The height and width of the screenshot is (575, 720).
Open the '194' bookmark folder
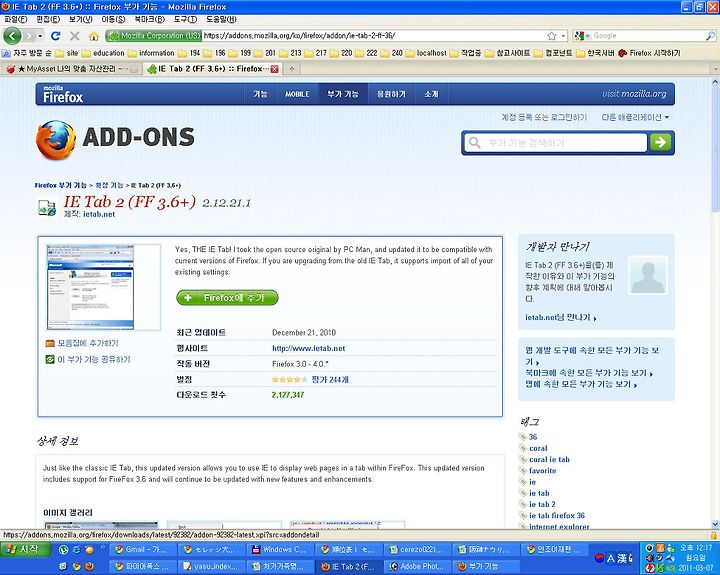tap(190, 53)
